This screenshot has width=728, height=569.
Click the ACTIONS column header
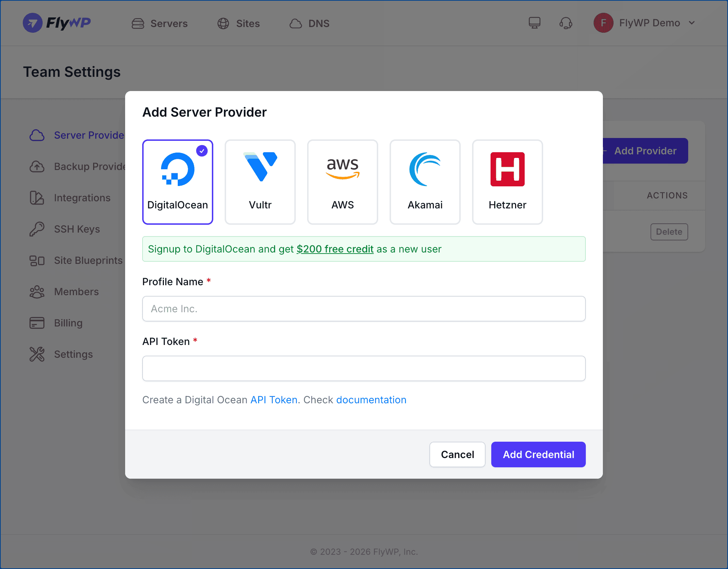(x=667, y=195)
